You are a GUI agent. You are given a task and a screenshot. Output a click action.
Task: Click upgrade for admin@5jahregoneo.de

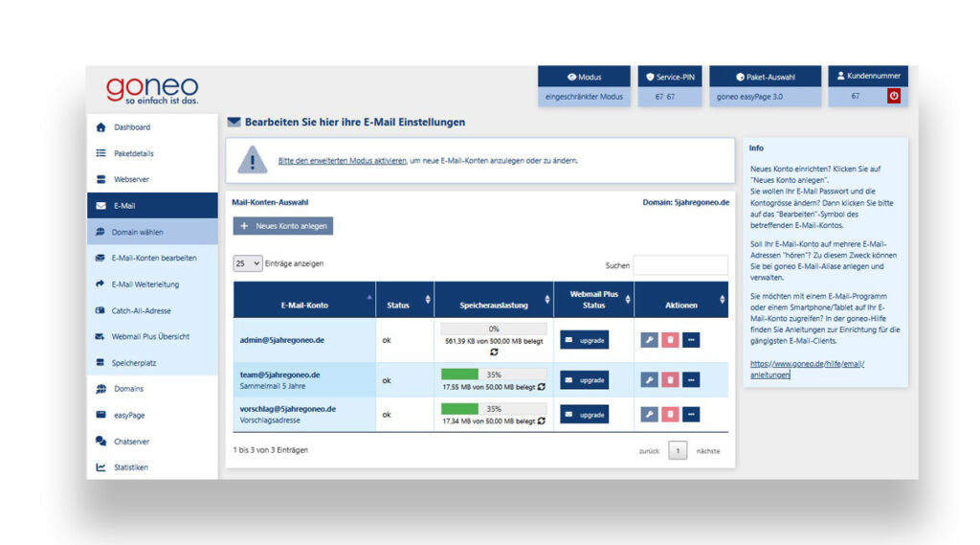585,340
